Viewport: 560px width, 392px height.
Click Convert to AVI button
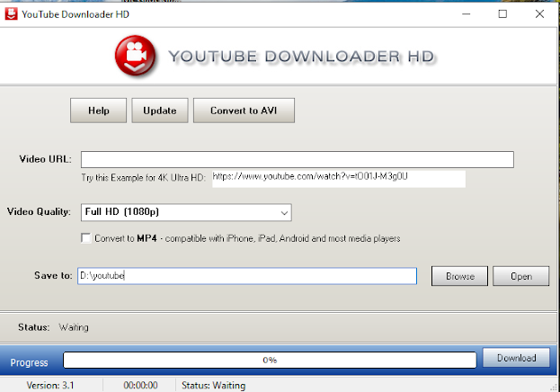(x=244, y=111)
